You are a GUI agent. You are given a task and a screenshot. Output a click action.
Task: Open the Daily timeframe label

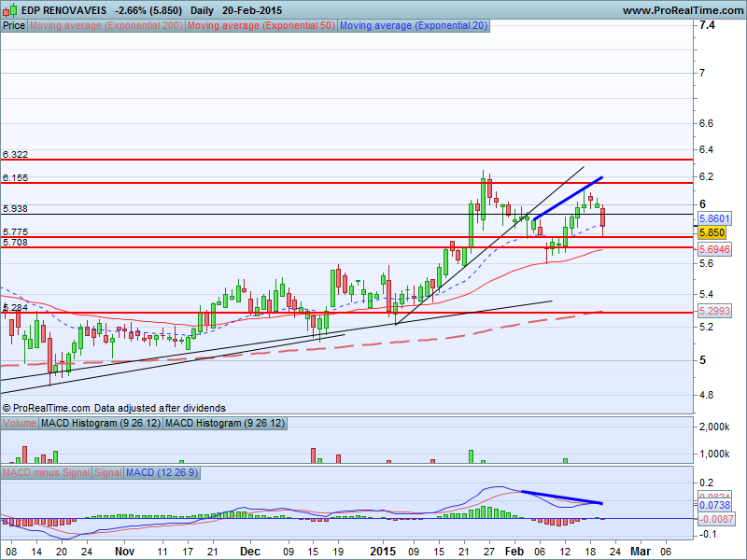point(202,10)
